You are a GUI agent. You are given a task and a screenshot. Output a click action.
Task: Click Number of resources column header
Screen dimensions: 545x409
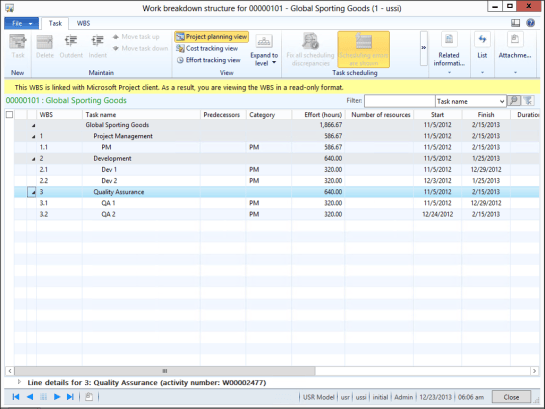click(379, 115)
